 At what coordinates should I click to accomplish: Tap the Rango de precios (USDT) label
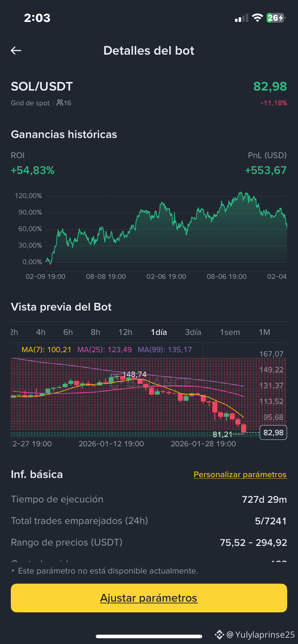tap(67, 542)
